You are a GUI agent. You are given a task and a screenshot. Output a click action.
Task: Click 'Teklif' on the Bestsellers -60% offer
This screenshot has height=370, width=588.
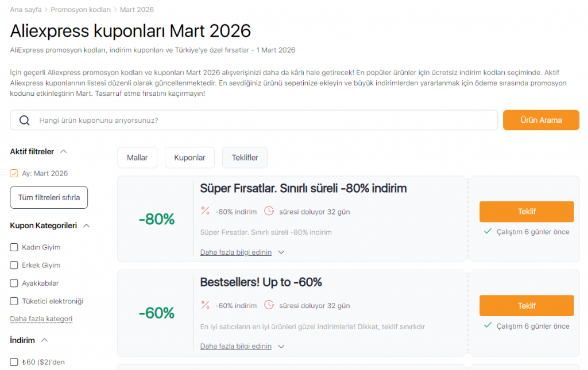click(526, 305)
